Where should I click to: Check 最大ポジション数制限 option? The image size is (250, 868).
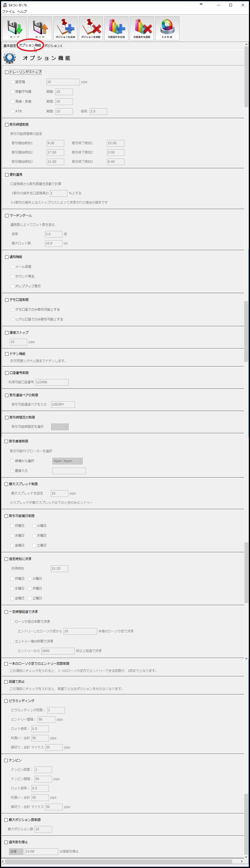(6, 820)
